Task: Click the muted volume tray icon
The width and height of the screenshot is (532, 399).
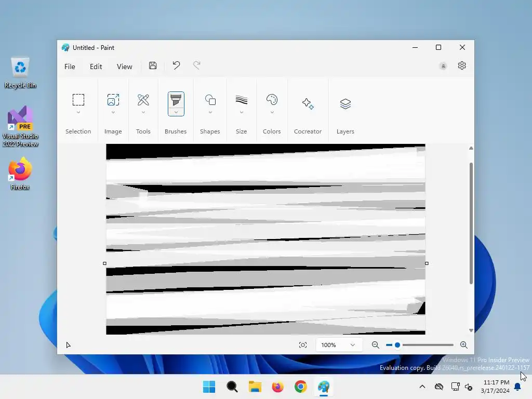Action: point(469,387)
